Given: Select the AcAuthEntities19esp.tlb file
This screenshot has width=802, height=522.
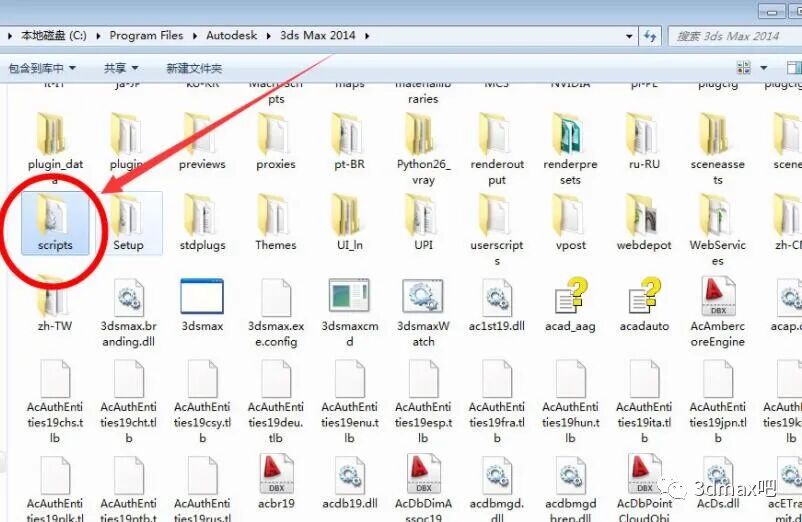Looking at the screenshot, I should pyautogui.click(x=423, y=401).
